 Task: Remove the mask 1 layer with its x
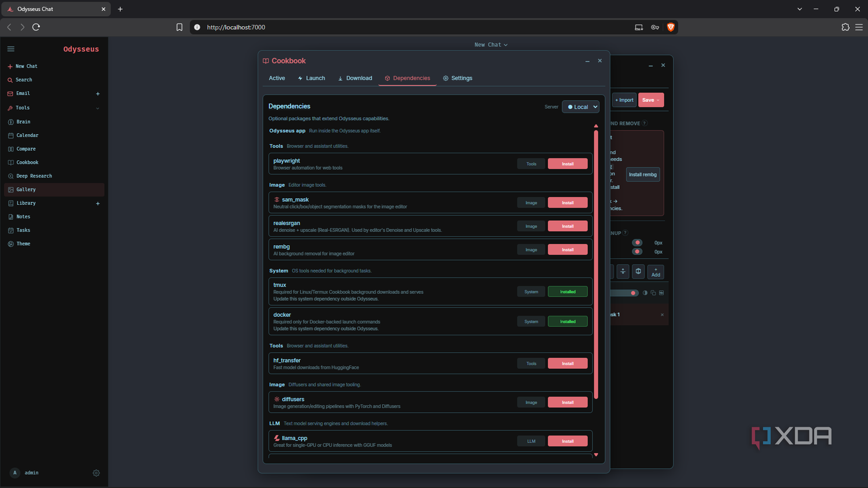pos(662,315)
